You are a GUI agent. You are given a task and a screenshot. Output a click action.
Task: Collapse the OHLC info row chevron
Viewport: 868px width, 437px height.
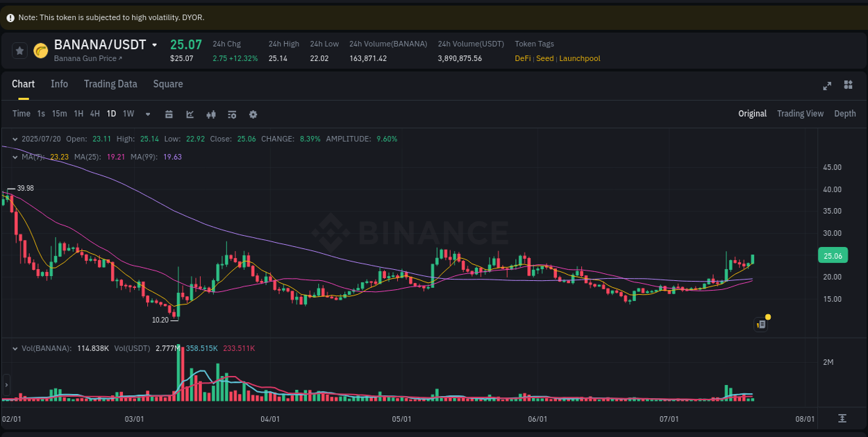coord(14,139)
